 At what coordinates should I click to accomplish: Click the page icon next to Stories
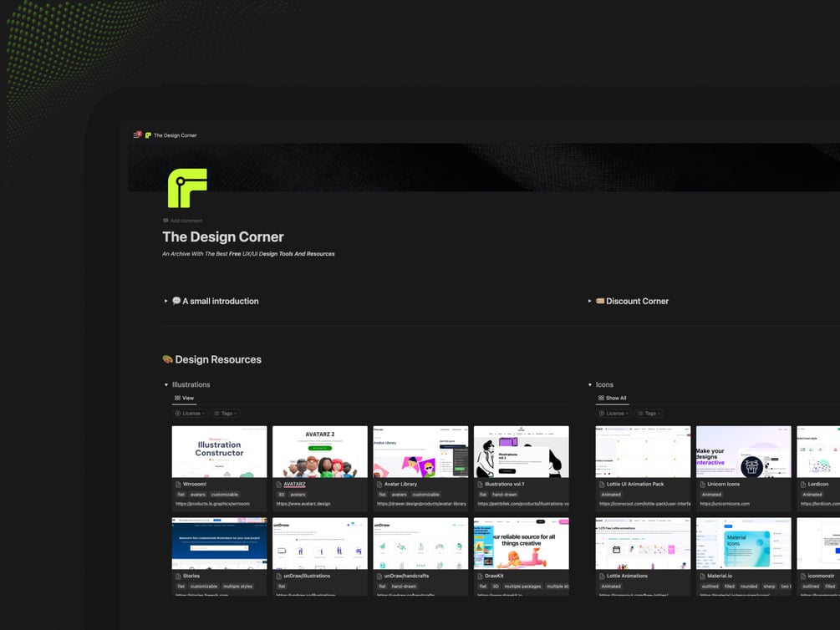tap(178, 577)
